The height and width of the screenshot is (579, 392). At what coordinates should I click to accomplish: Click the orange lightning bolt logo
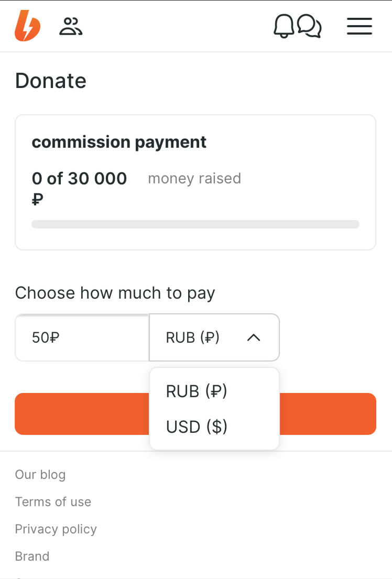tap(27, 26)
